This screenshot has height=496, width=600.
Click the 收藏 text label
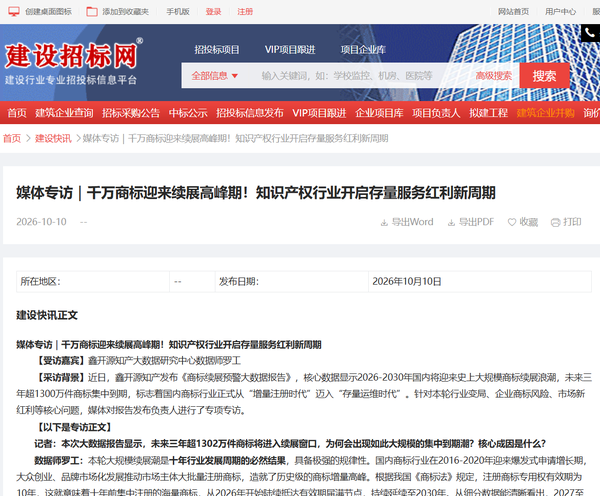click(529, 222)
